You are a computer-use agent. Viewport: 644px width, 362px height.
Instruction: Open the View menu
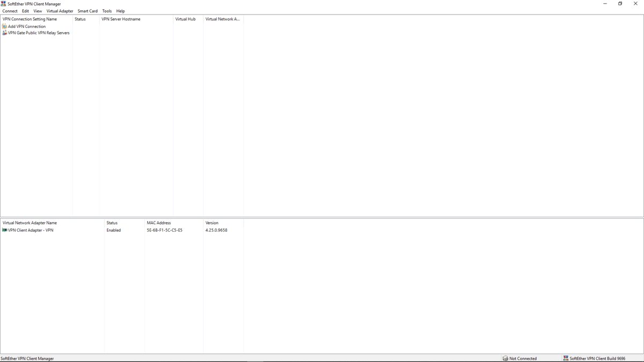[x=38, y=11]
